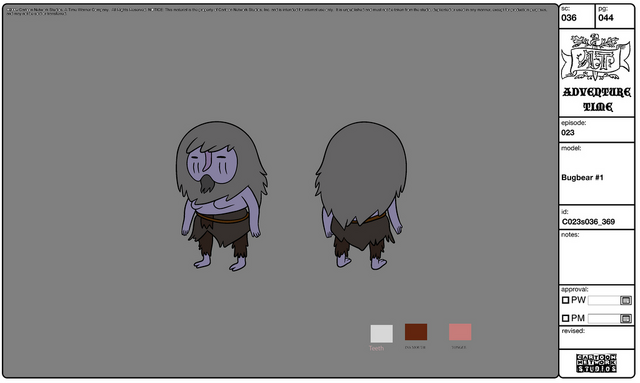Select the id C023s036_369
This screenshot has height=383, width=640.
(588, 222)
